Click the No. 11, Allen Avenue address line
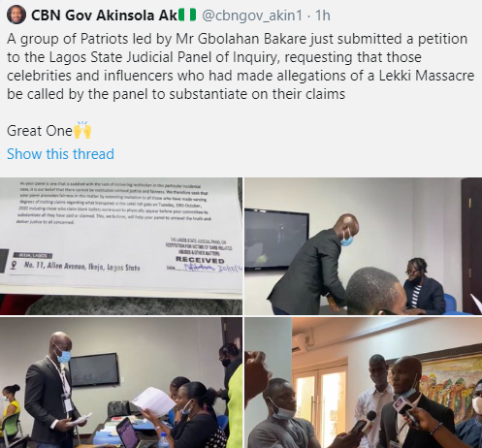The height and width of the screenshot is (448, 482). 82,266
